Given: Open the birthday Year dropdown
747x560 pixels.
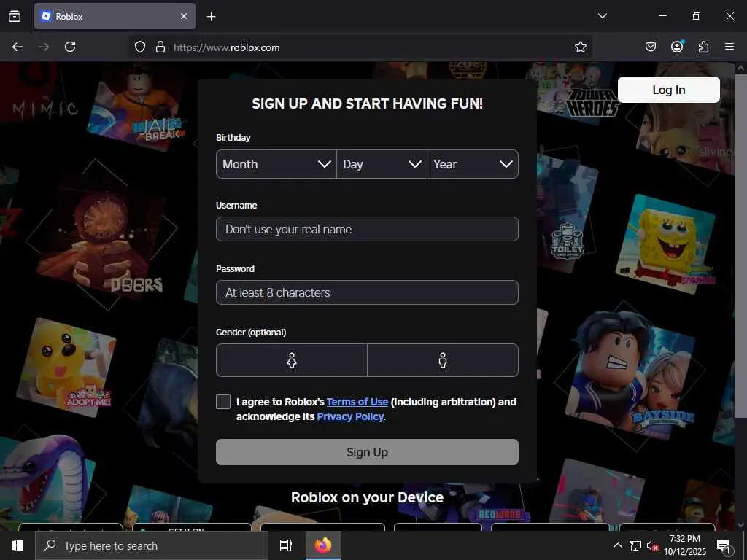Looking at the screenshot, I should (473, 164).
